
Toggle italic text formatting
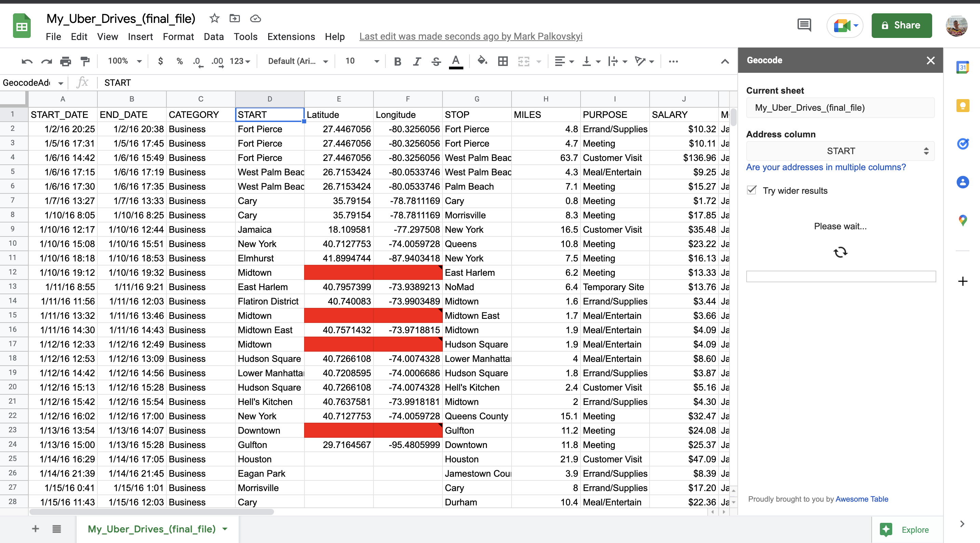click(417, 61)
